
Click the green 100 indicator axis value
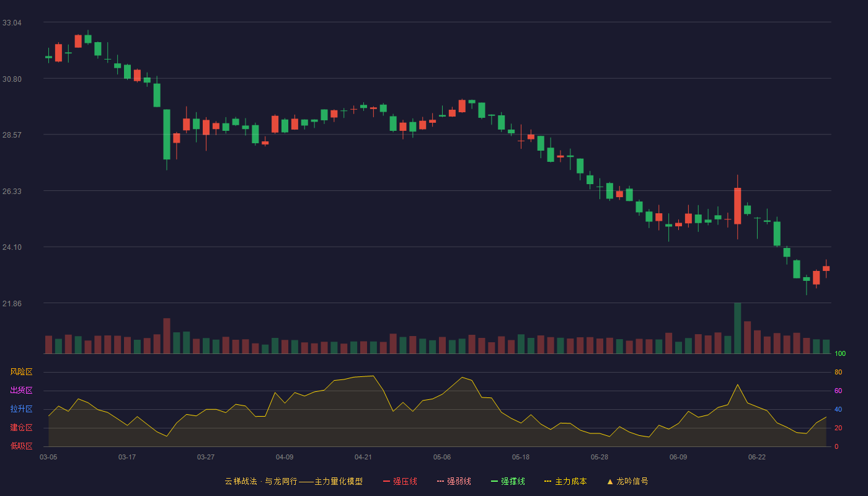(x=840, y=353)
